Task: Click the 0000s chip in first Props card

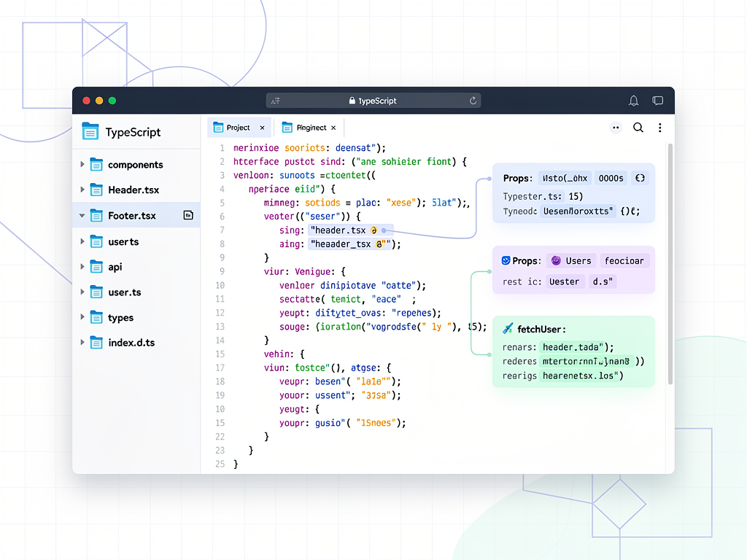Action: point(611,178)
